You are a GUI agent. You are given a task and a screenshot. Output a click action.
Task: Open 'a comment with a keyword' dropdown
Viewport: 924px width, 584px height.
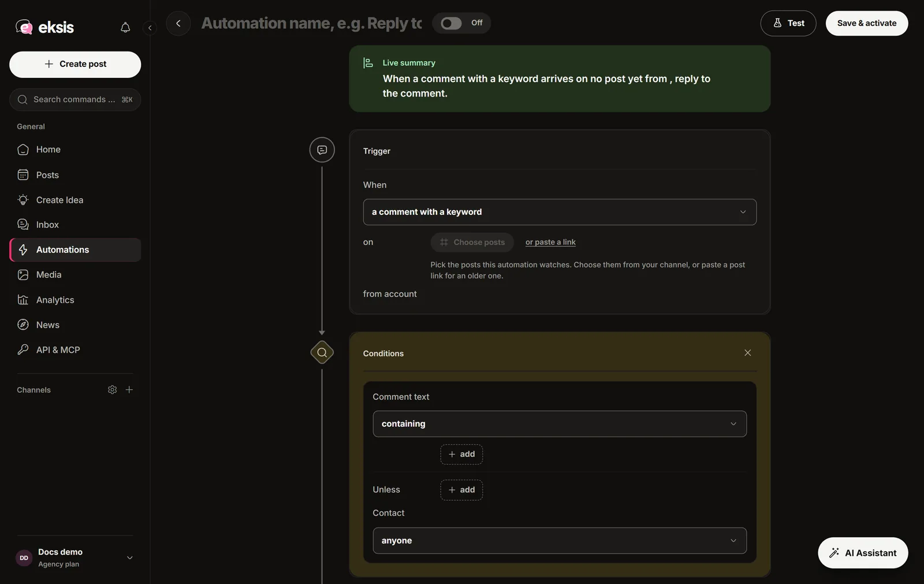(x=560, y=212)
